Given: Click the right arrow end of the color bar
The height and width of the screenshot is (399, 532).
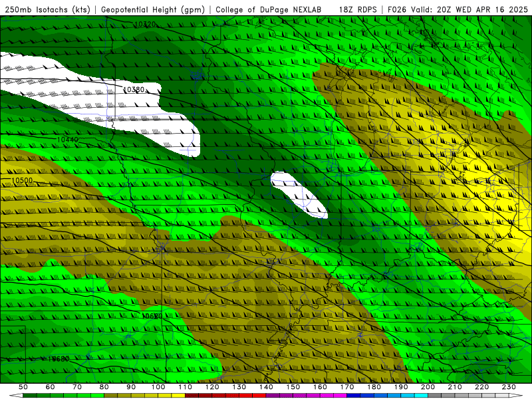Looking at the screenshot, I should click(516, 396).
